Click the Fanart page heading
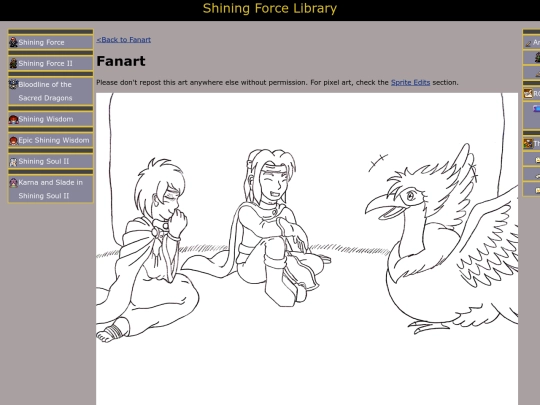This screenshot has height=405, width=540. click(x=121, y=61)
